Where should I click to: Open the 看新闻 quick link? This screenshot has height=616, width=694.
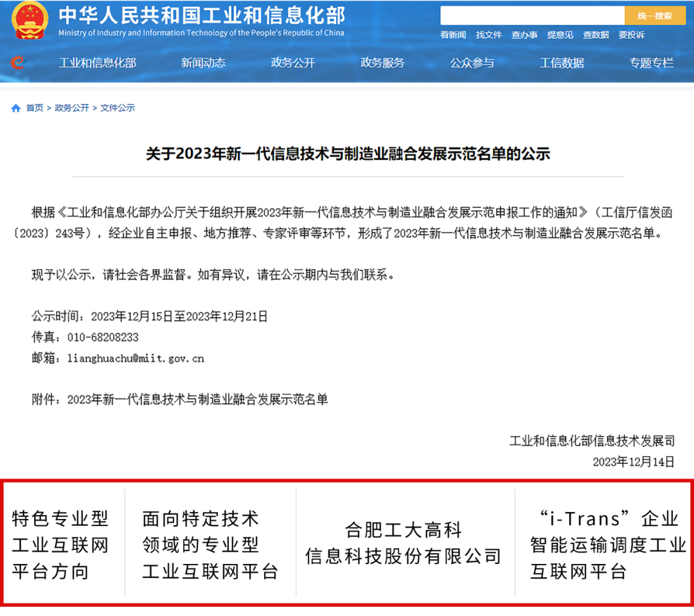point(453,35)
